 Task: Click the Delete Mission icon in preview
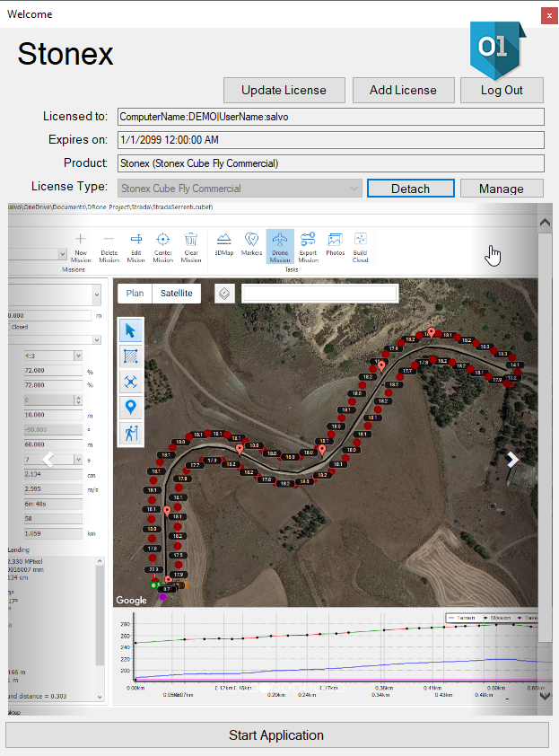(109, 247)
